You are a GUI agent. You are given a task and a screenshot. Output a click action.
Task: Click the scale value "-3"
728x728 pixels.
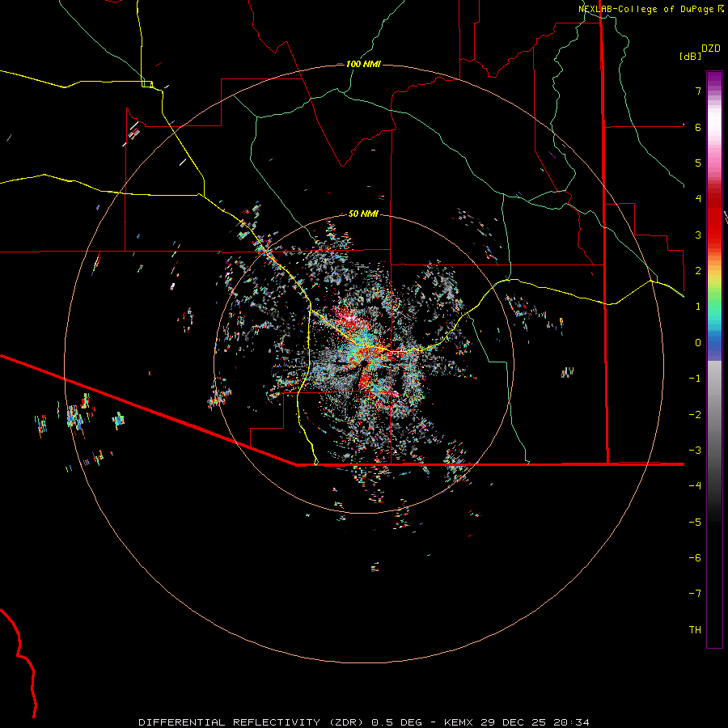695,451
